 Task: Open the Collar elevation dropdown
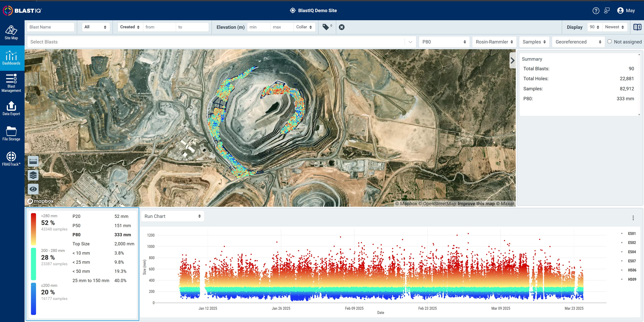304,27
